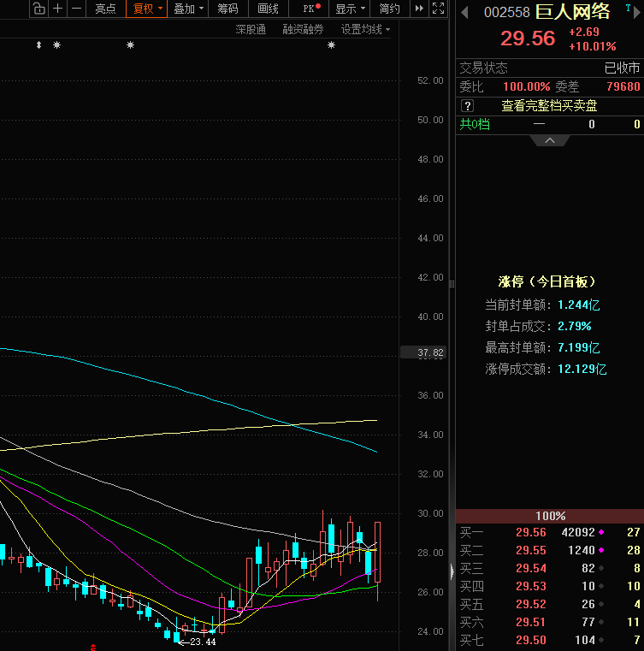Click the 深股通 tag

(251, 29)
